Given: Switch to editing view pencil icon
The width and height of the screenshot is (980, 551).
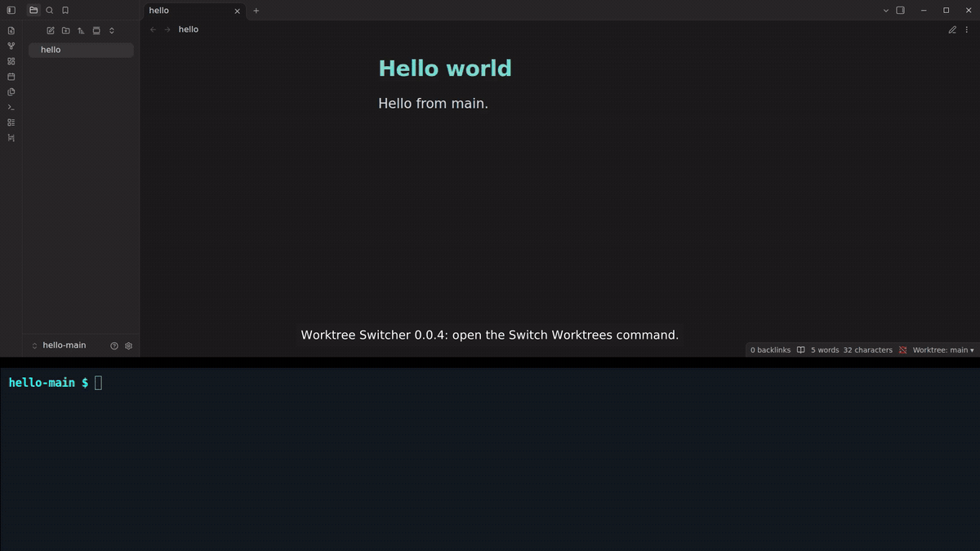Looking at the screenshot, I should point(952,29).
